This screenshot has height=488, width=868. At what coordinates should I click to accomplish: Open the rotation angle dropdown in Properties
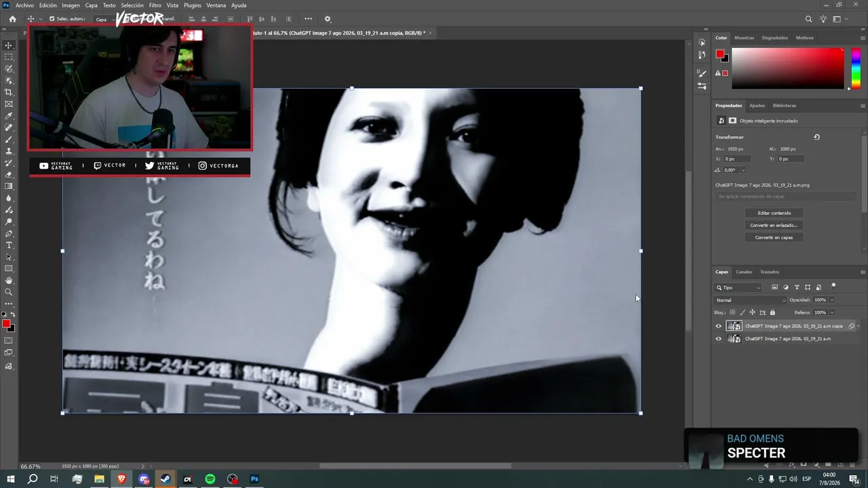(x=743, y=170)
